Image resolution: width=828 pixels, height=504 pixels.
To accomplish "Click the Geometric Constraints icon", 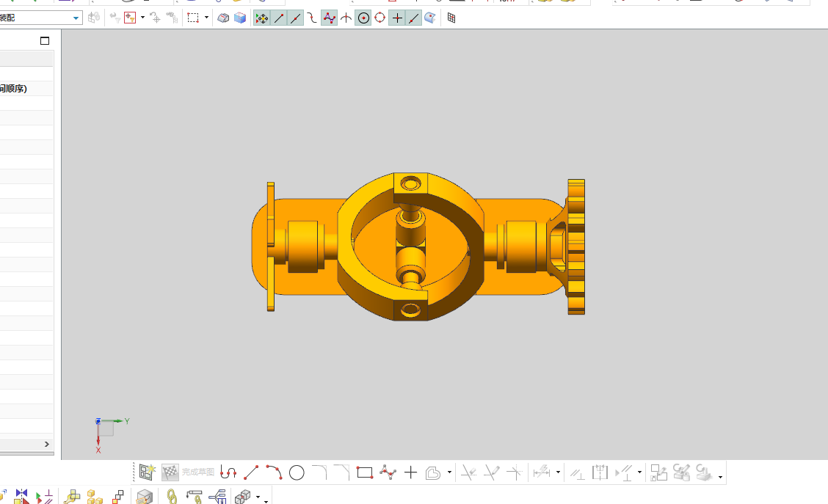I will tap(577, 473).
